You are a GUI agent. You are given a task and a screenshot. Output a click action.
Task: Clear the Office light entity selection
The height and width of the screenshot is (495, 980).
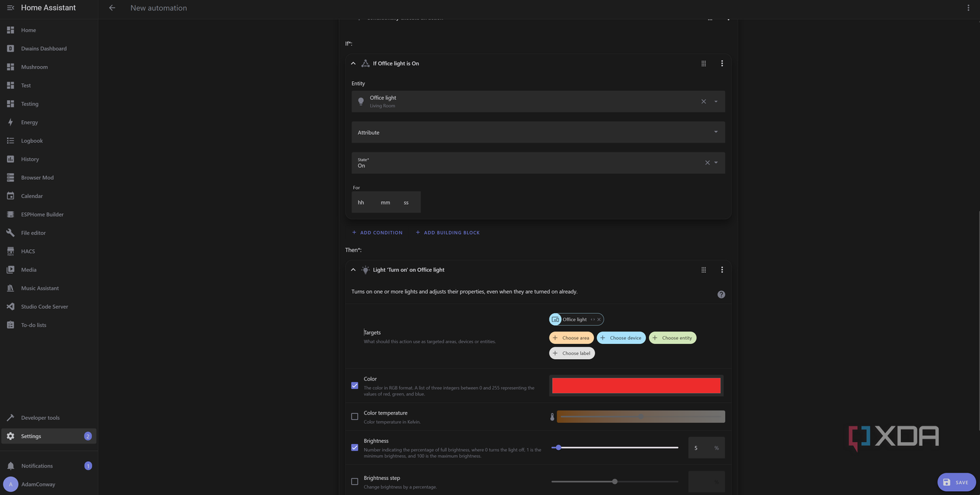[704, 101]
